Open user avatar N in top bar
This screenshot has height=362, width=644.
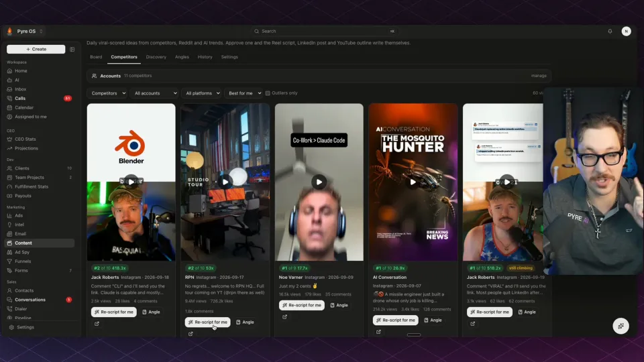[626, 32]
